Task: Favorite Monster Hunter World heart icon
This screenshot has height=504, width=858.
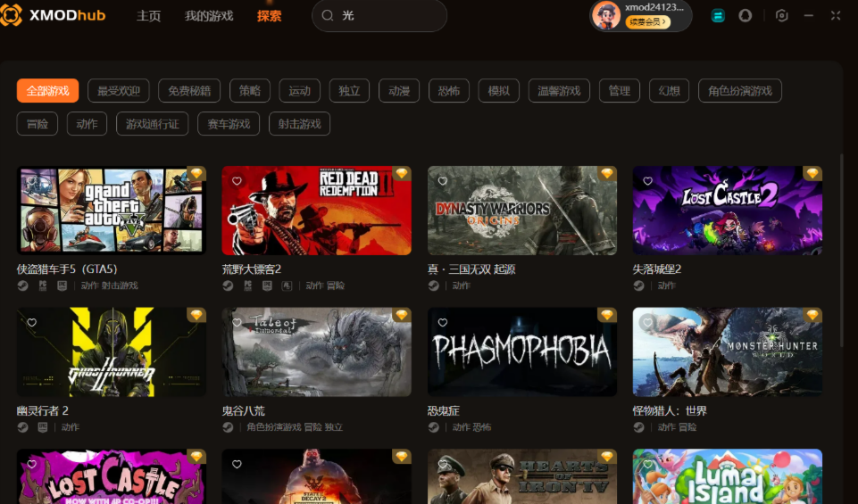Action: click(648, 323)
